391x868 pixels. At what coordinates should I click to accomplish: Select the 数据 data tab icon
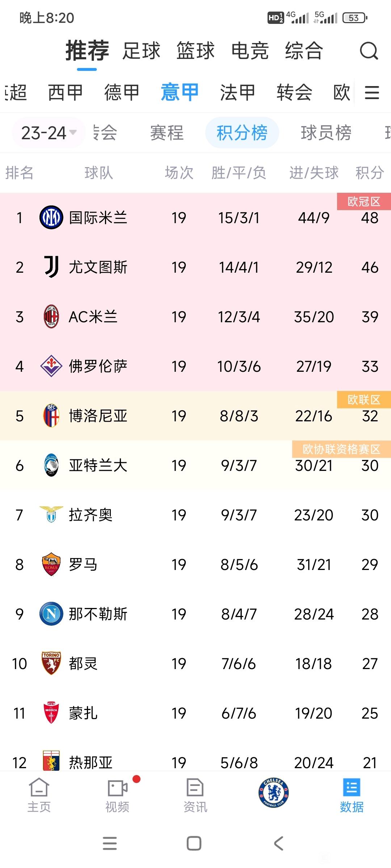pos(352,795)
